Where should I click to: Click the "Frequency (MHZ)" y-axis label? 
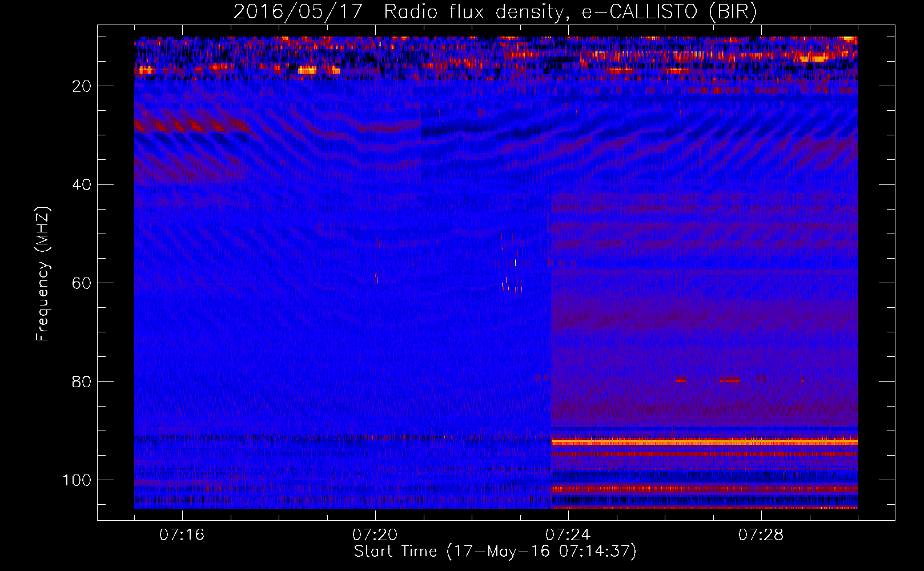tap(43, 274)
